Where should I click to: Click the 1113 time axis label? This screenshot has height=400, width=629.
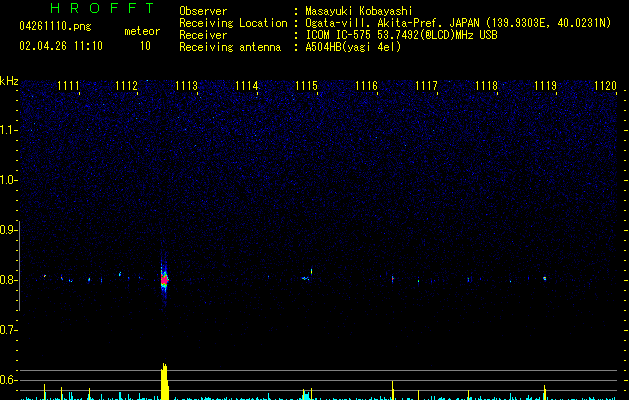[x=187, y=86]
